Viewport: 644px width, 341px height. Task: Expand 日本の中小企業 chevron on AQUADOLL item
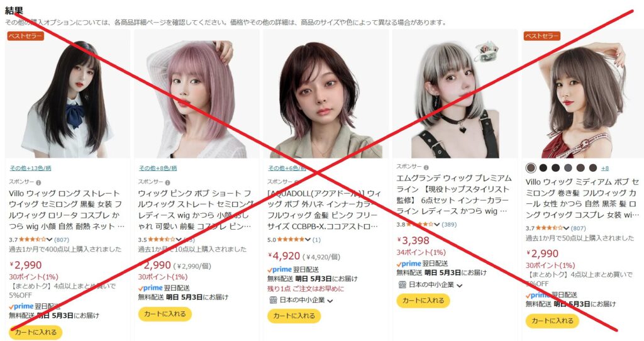pos(330,301)
